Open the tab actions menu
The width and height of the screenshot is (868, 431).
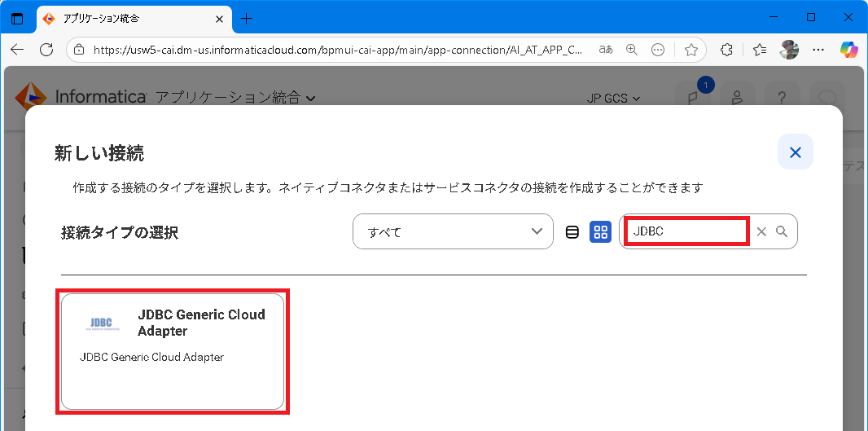pyautogui.click(x=17, y=19)
